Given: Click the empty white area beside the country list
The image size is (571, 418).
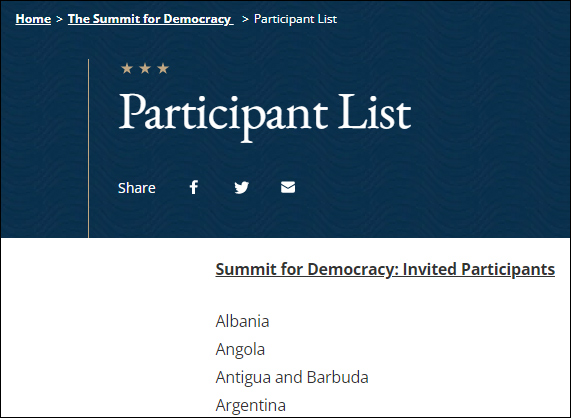Looking at the screenshot, I should pos(106,328).
